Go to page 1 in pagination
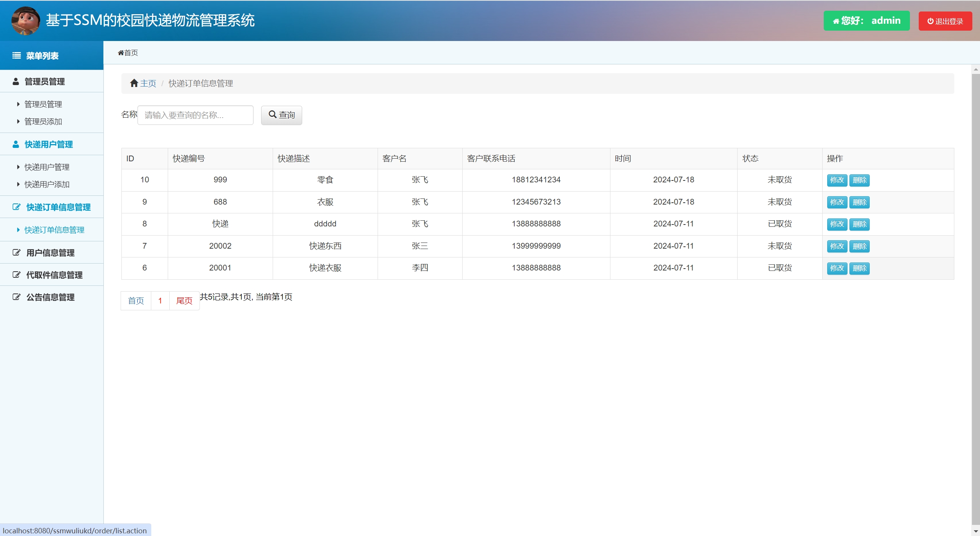 click(160, 301)
